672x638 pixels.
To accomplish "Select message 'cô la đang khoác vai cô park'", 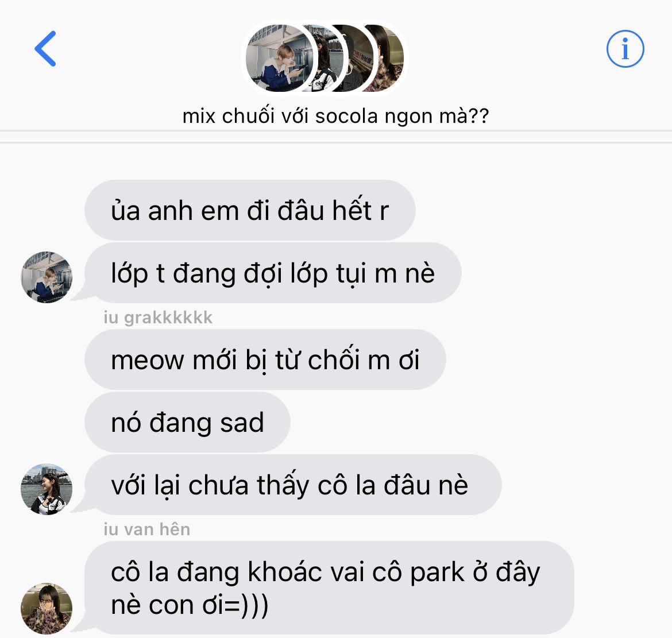I will pos(329,587).
